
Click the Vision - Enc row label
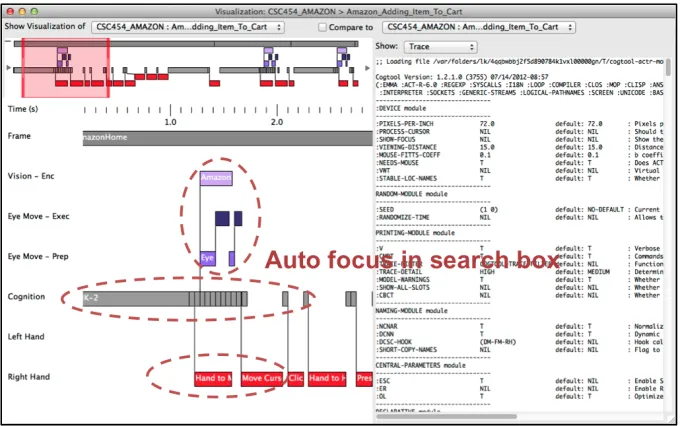click(x=31, y=176)
